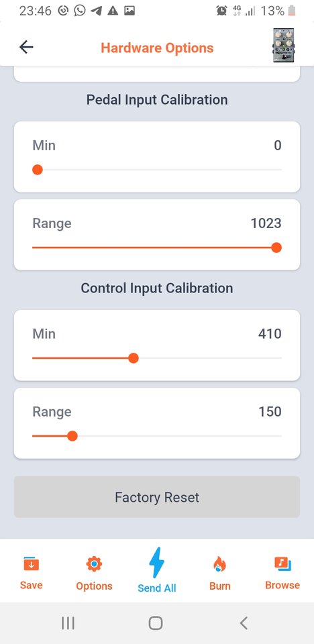Viewport: 314px width, 644px height.
Task: Tap the Save folder icon
Action: click(32, 564)
